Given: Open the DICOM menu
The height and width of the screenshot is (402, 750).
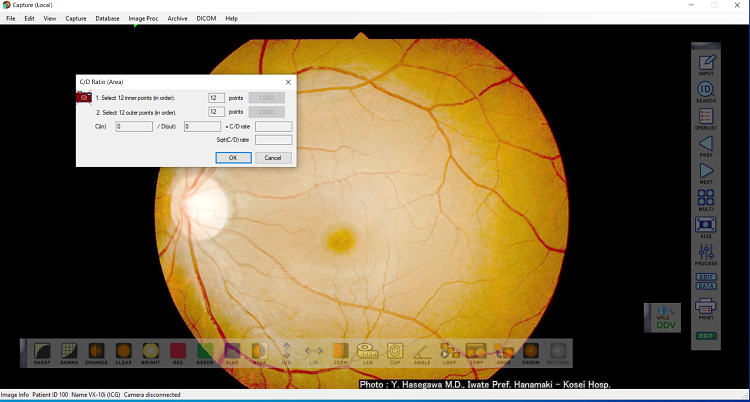Looking at the screenshot, I should point(204,18).
